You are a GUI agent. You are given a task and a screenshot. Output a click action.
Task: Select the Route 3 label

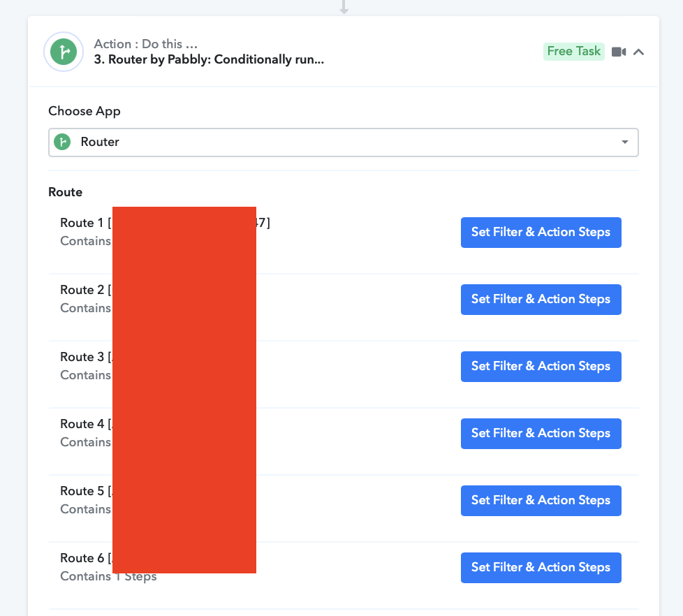82,357
